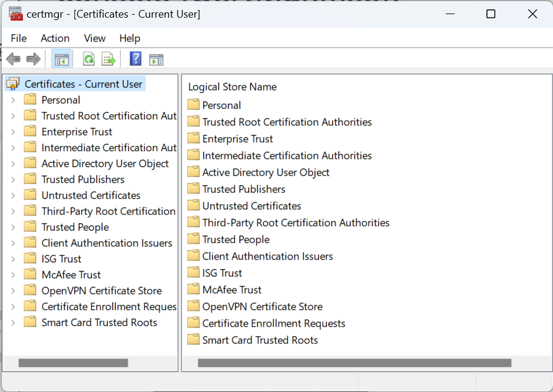Click the Export List toolbar icon
Screen dimensions: 553x392
pos(108,59)
